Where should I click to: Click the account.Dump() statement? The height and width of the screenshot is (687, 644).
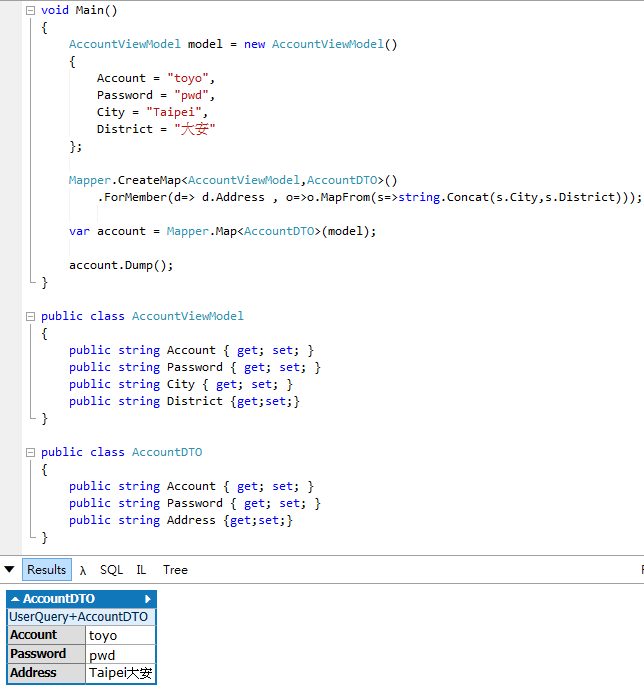click(121, 265)
